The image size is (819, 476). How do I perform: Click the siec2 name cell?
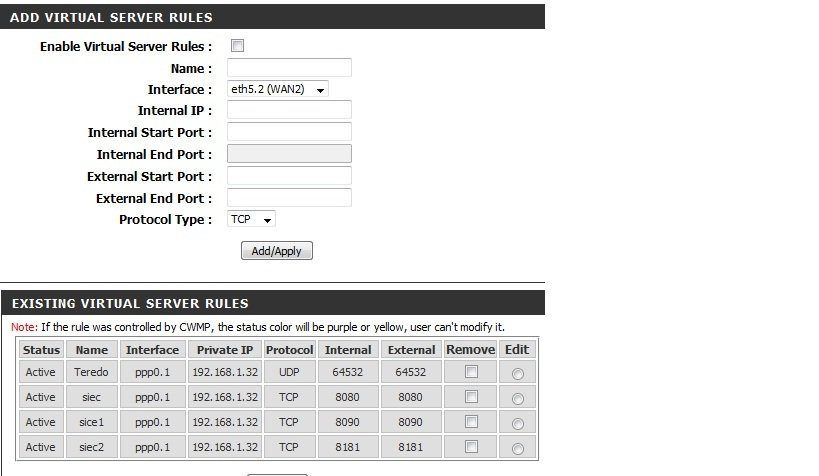point(91,447)
